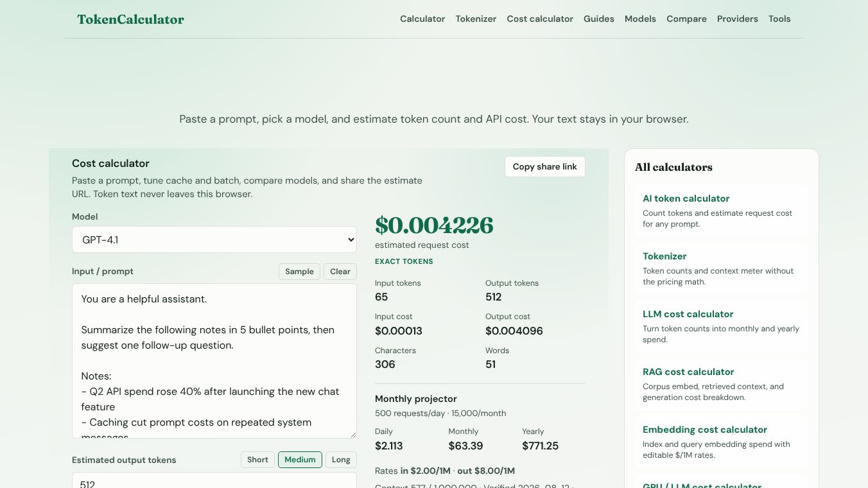Open the Compare nav item
Image resolution: width=868 pixels, height=488 pixels.
click(686, 19)
